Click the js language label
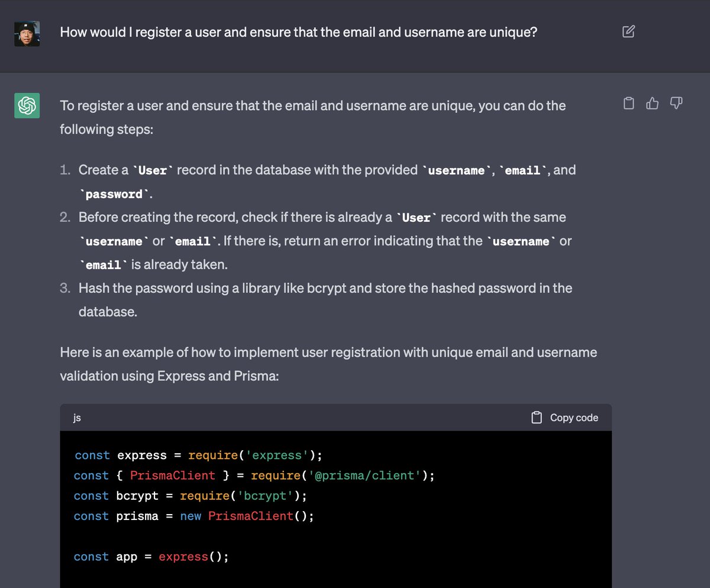This screenshot has height=588, width=710. [77, 418]
